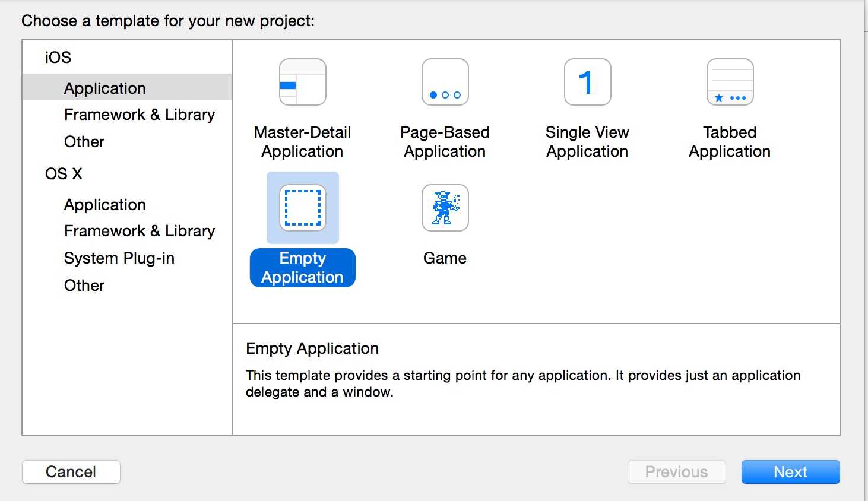Choose System Plug-in category
Viewport: 868px width, 501px height.
point(119,258)
